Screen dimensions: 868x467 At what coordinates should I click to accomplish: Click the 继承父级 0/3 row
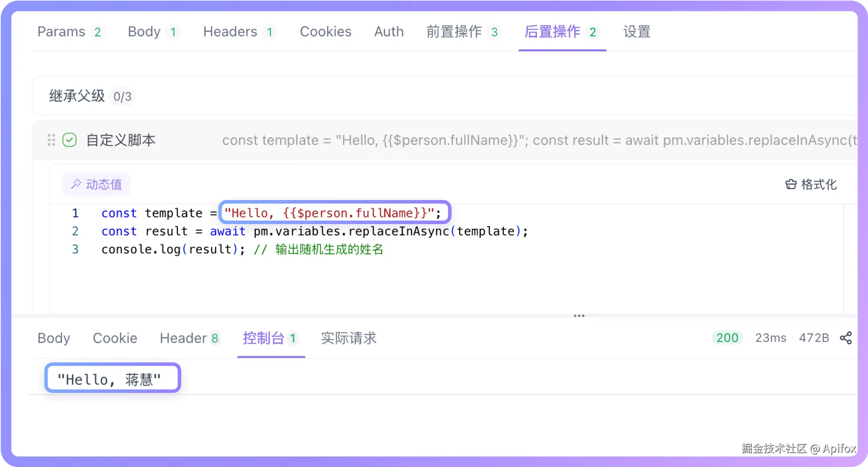444,96
